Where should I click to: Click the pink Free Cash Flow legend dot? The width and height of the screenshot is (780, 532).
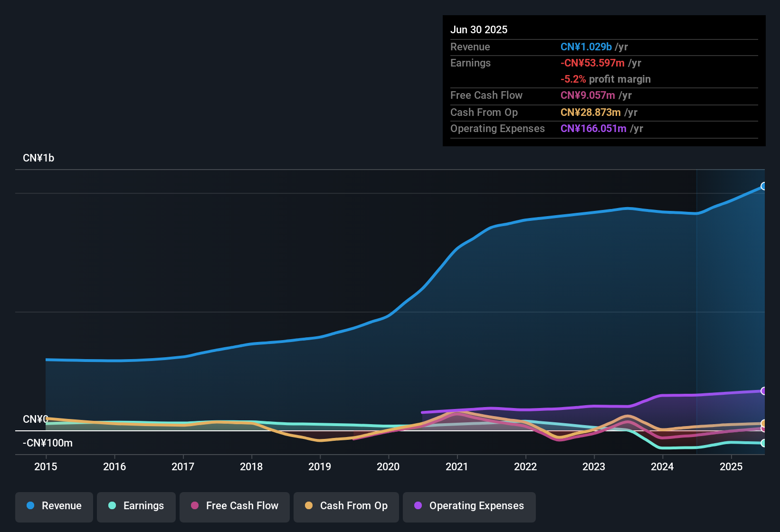195,506
